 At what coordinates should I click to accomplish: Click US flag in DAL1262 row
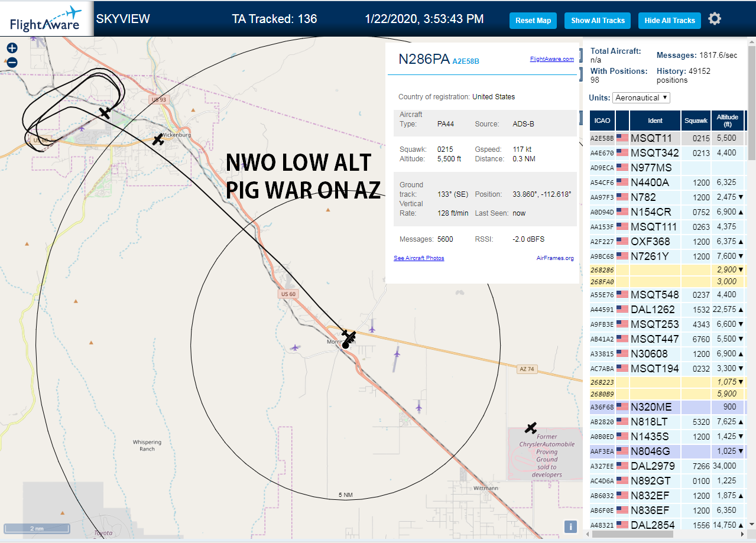pos(622,310)
